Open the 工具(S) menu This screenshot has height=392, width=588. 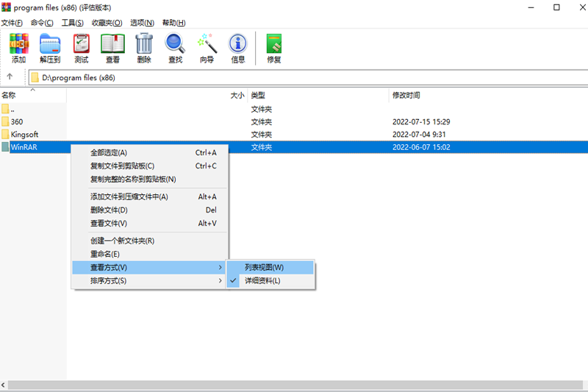coord(72,23)
